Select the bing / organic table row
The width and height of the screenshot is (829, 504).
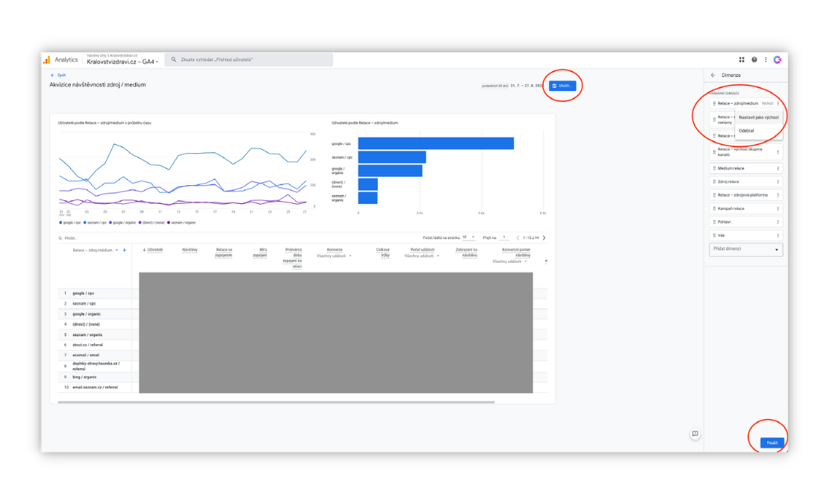(x=84, y=377)
